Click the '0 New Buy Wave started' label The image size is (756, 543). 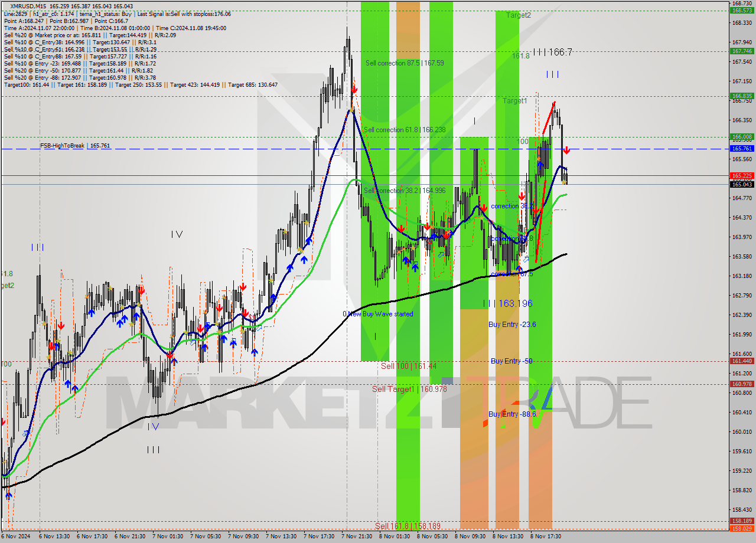point(378,314)
